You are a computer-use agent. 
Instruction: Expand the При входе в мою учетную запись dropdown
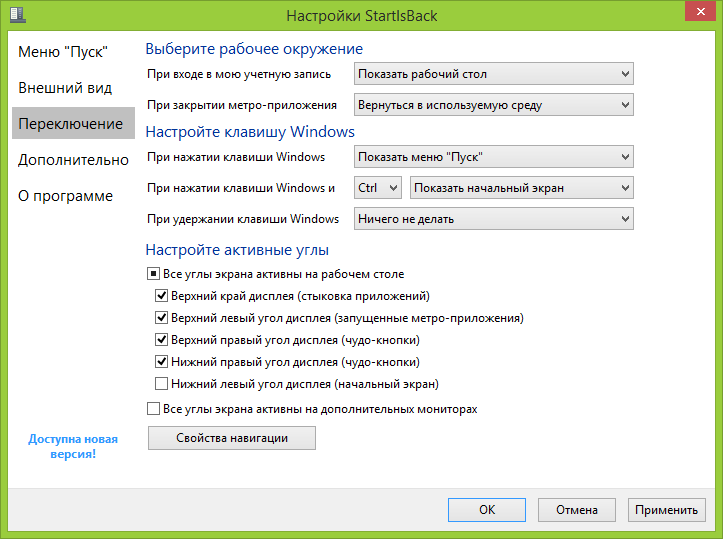click(x=493, y=74)
